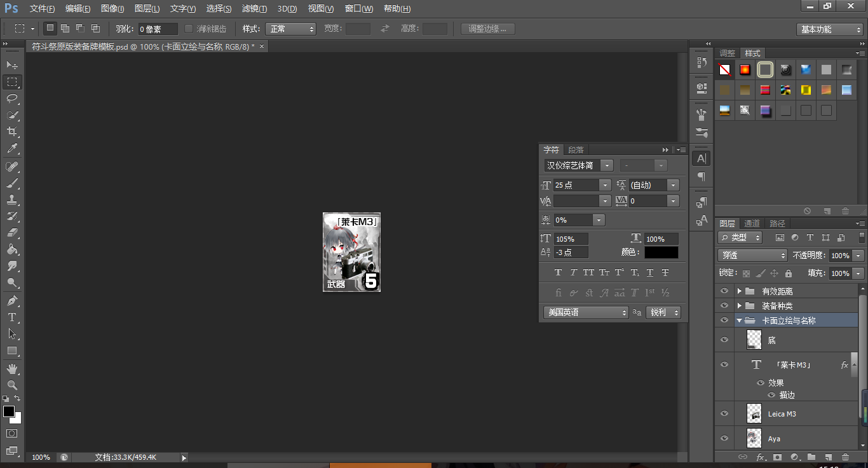Open the 文件 menu
The width and height of the screenshot is (868, 468).
click(42, 9)
